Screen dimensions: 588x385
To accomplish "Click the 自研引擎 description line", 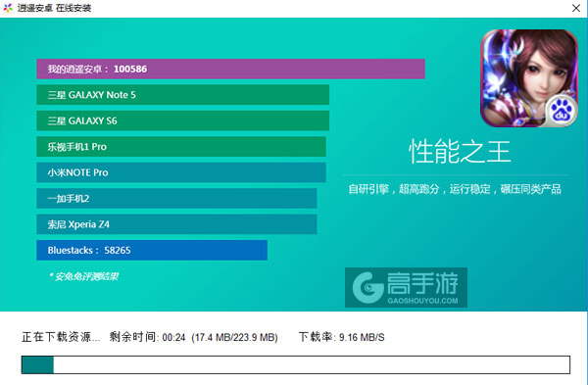I will pos(455,189).
